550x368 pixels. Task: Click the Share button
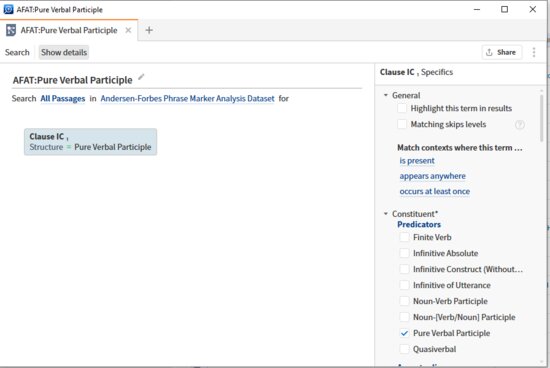(x=501, y=52)
